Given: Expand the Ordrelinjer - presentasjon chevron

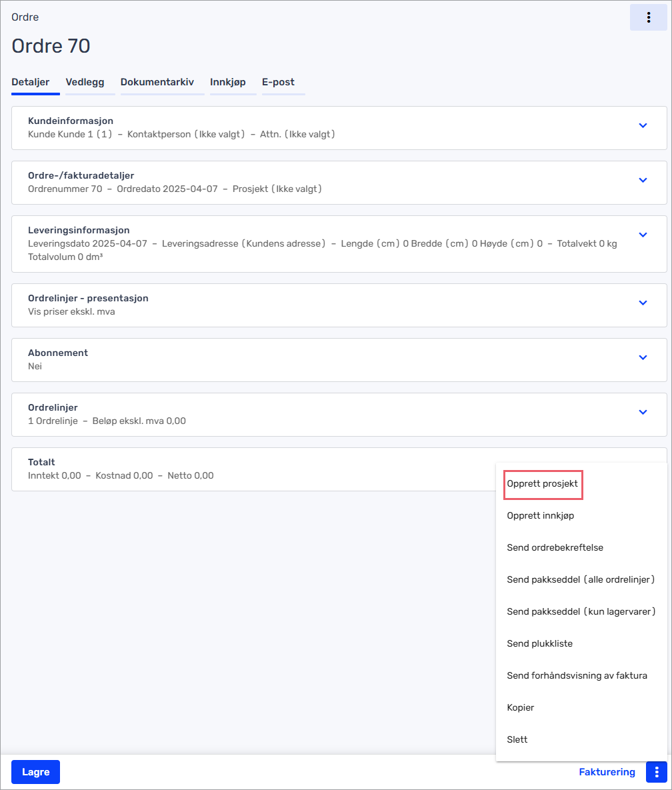Looking at the screenshot, I should point(643,303).
